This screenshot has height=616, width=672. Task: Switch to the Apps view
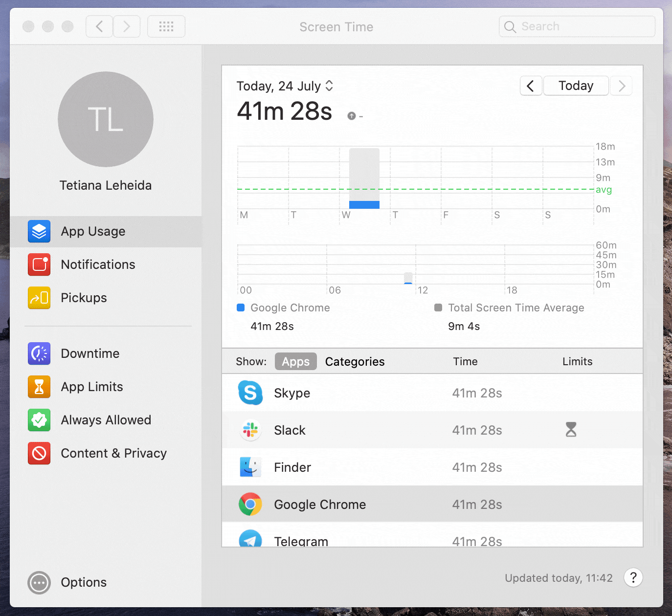tap(296, 361)
